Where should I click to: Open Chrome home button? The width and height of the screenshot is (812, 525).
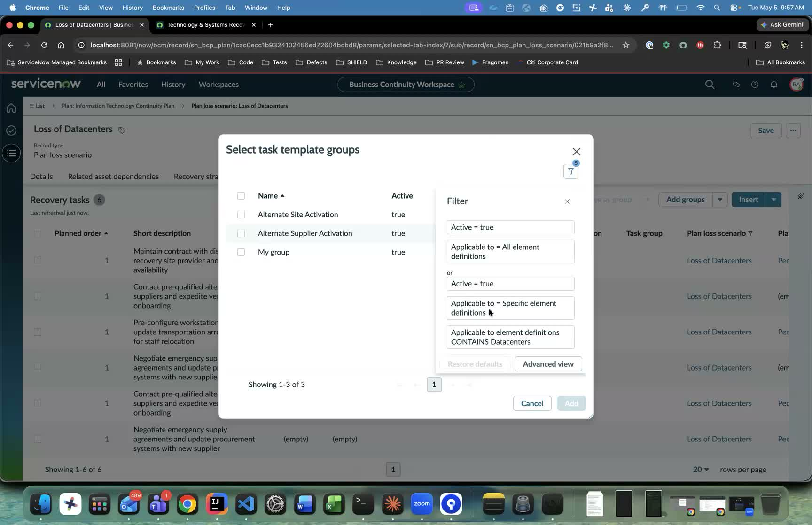(x=61, y=45)
